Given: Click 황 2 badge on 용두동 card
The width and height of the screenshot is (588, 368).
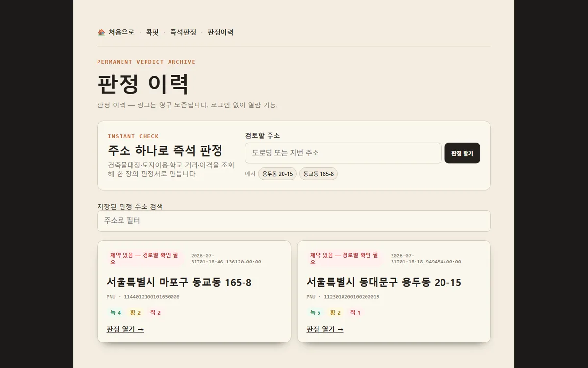Looking at the screenshot, I should coord(335,313).
